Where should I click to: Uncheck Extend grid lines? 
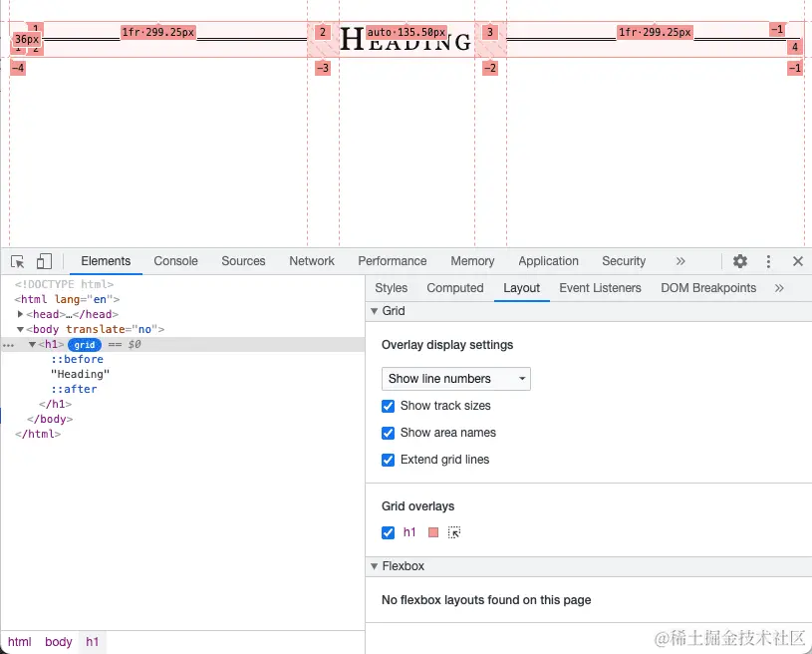(x=388, y=460)
